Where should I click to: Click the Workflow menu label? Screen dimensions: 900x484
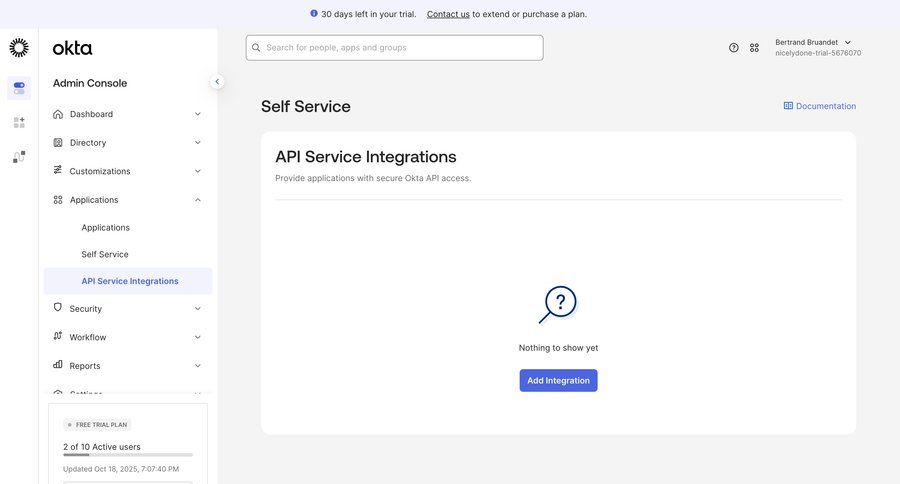(88, 338)
